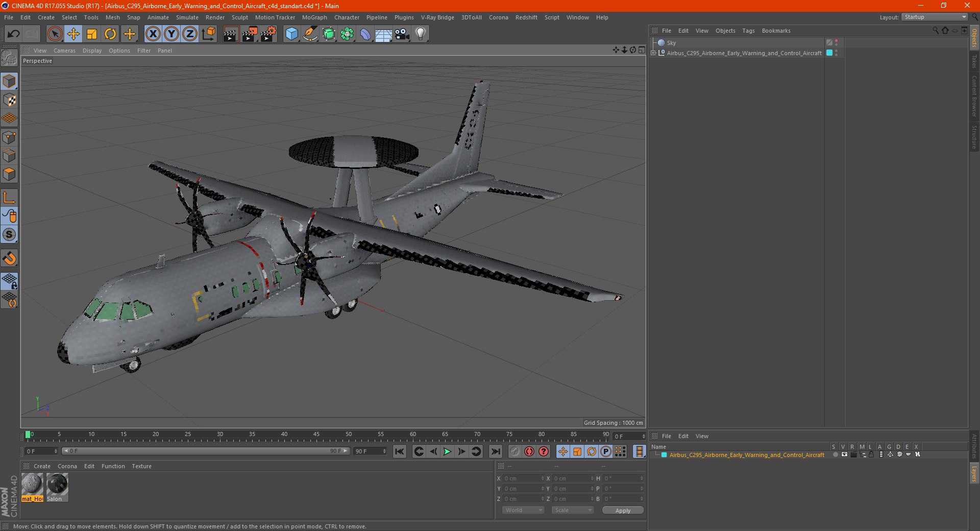Click Render View clapperboard icon
Viewport: 980px width, 531px height.
click(x=231, y=34)
